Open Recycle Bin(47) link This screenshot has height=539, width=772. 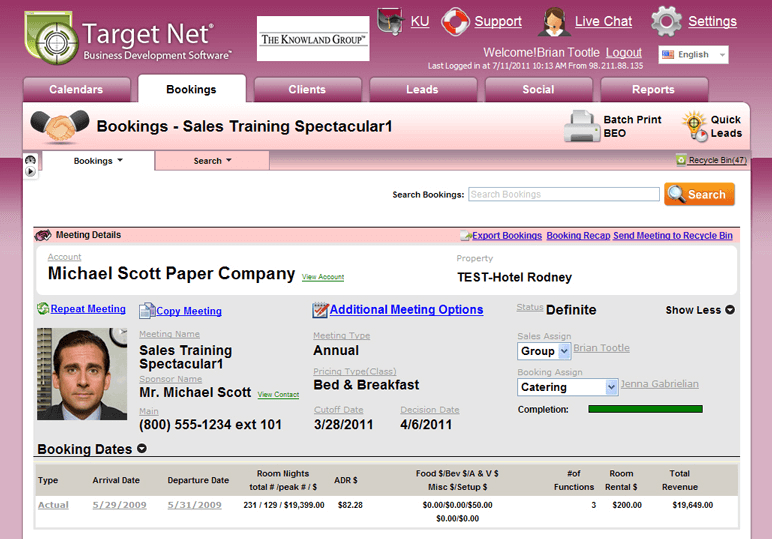tap(717, 160)
